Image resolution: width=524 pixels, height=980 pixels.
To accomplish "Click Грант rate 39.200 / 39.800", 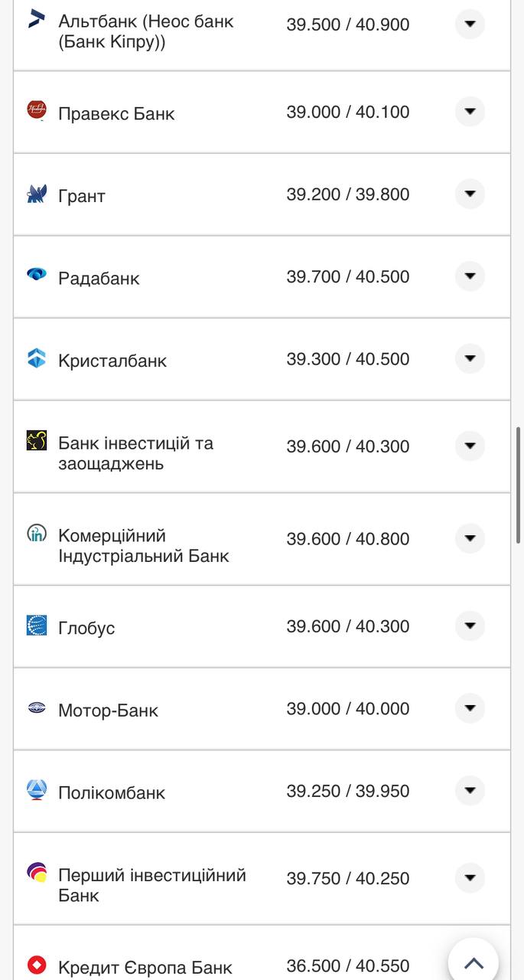I will click(x=348, y=194).
